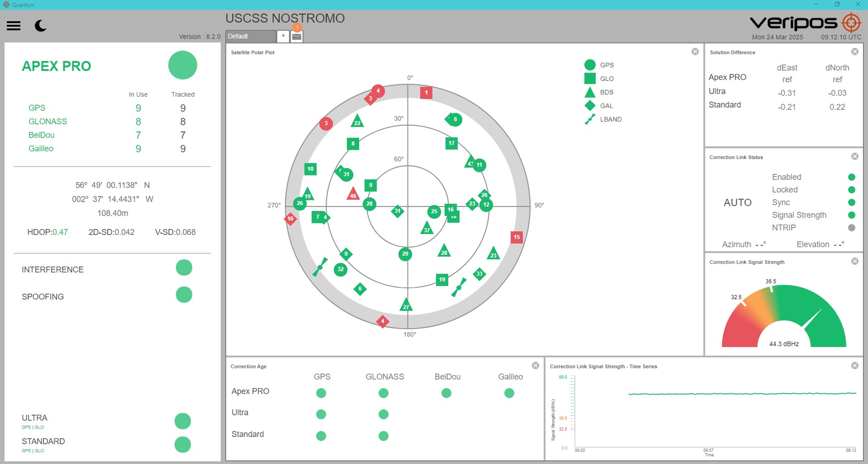Click the NTRIP status light
This screenshot has width=868, height=464.
click(851, 227)
